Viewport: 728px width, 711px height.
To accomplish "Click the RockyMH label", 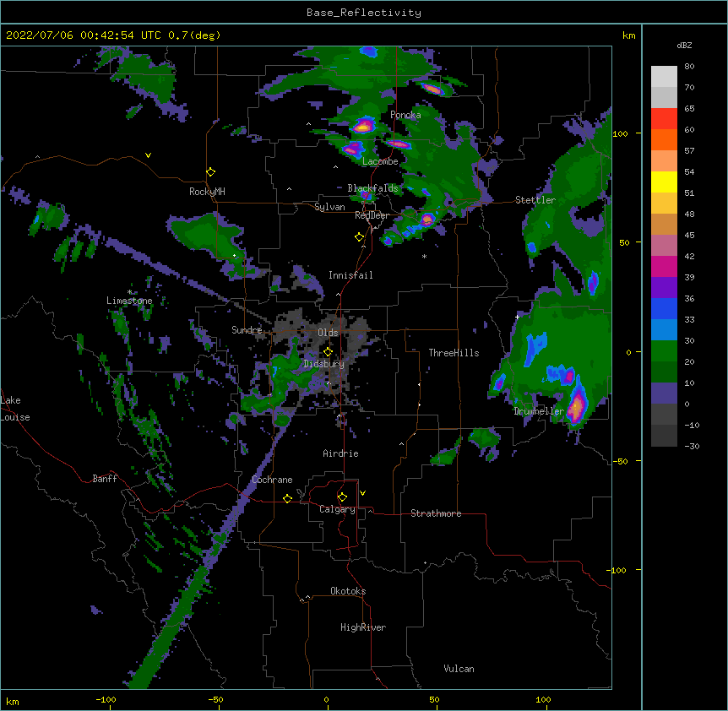I will (207, 192).
